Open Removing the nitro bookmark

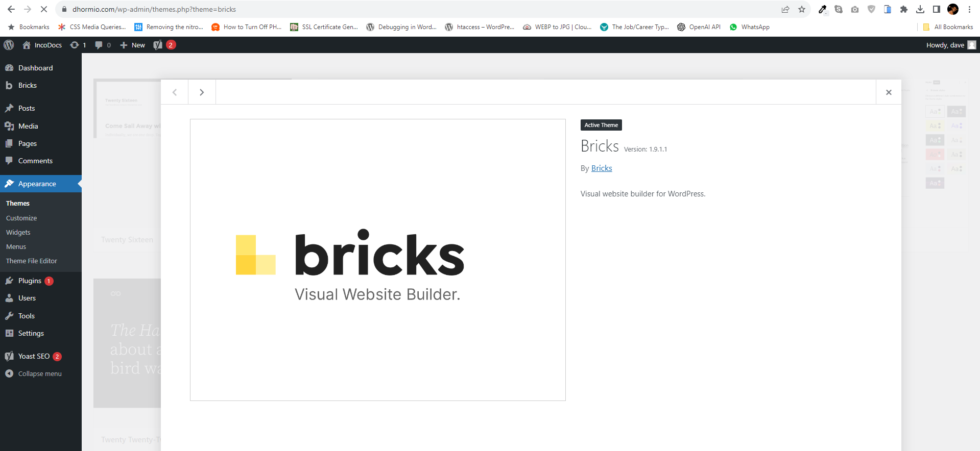169,27
